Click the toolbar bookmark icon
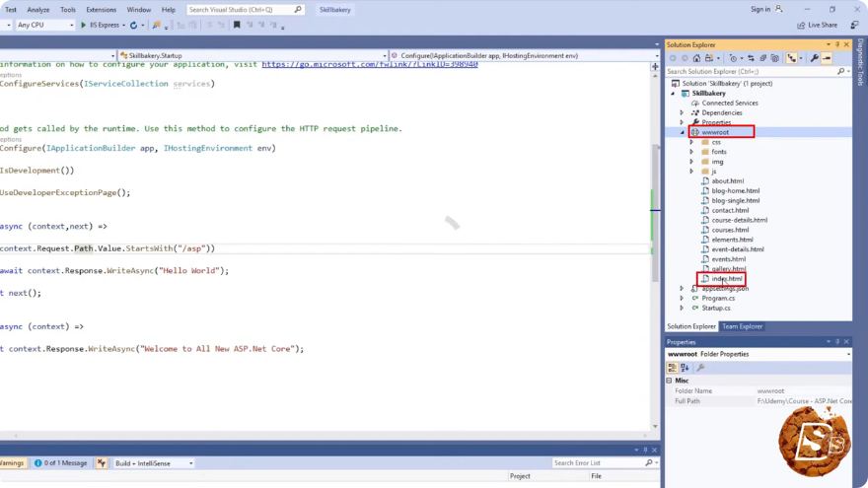The width and height of the screenshot is (868, 488). click(x=237, y=25)
